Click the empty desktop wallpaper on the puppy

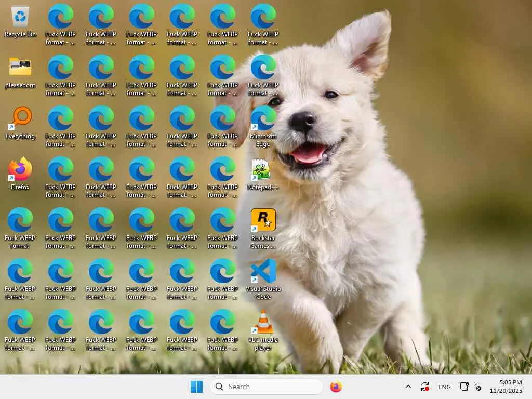tap(339, 210)
